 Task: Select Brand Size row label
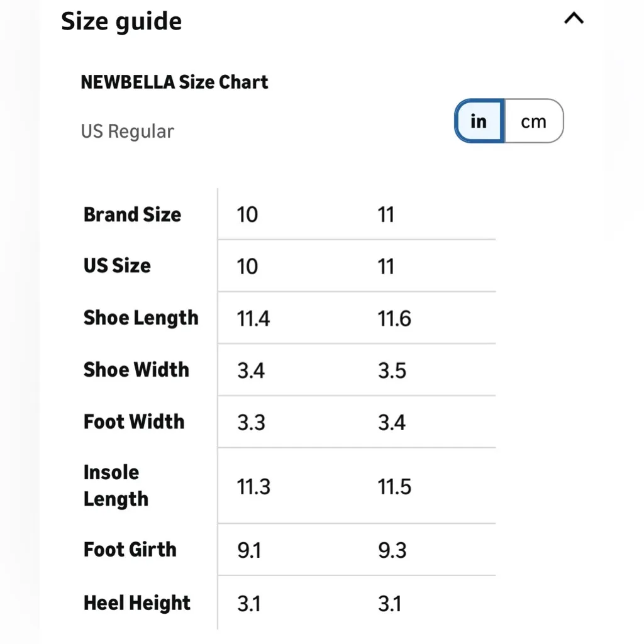[x=132, y=214]
